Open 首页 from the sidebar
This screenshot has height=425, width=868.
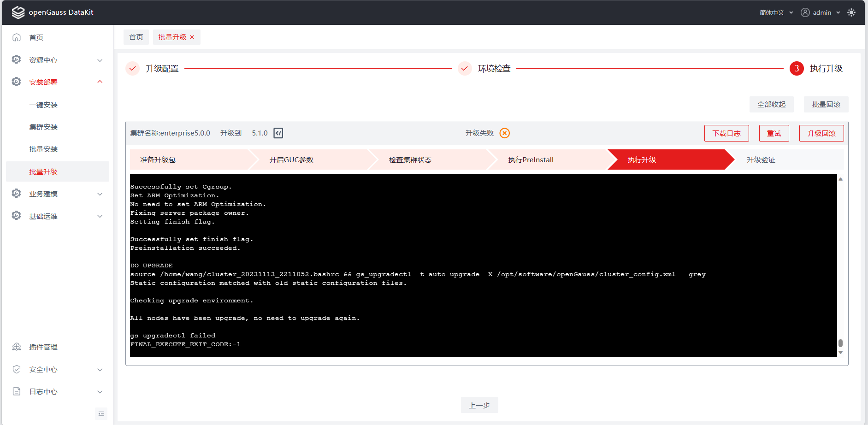36,38
